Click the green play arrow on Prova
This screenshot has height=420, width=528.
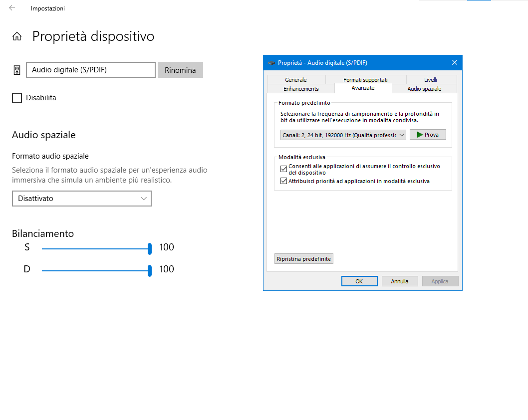click(x=420, y=135)
